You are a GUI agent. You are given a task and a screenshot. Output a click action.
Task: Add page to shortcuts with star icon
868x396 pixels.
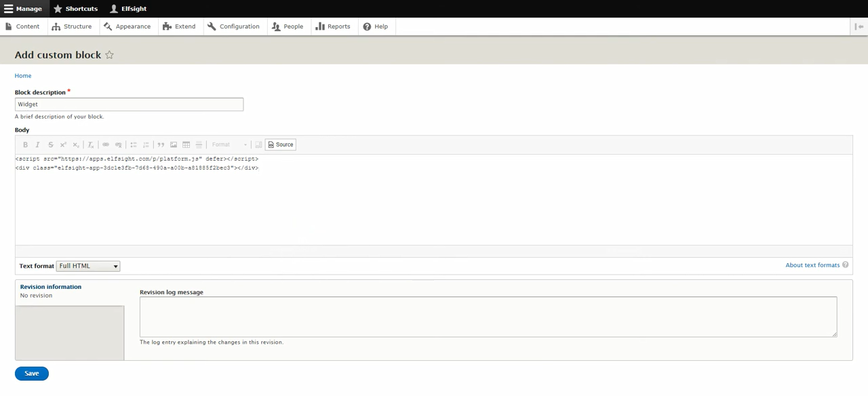coord(109,55)
